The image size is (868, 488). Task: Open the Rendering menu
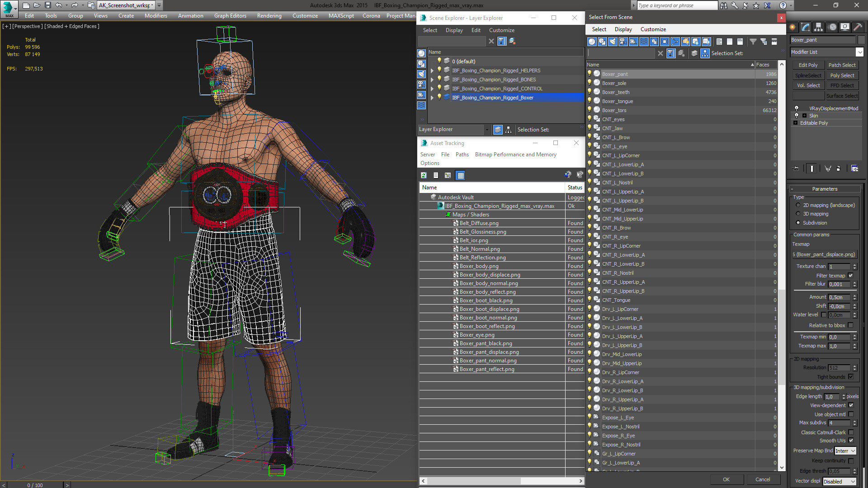click(269, 16)
